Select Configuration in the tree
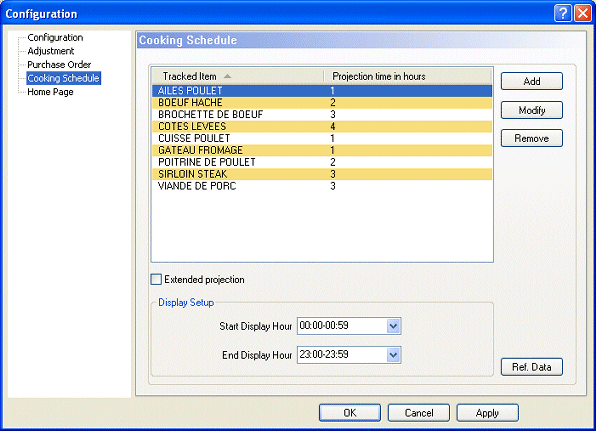 pos(55,38)
